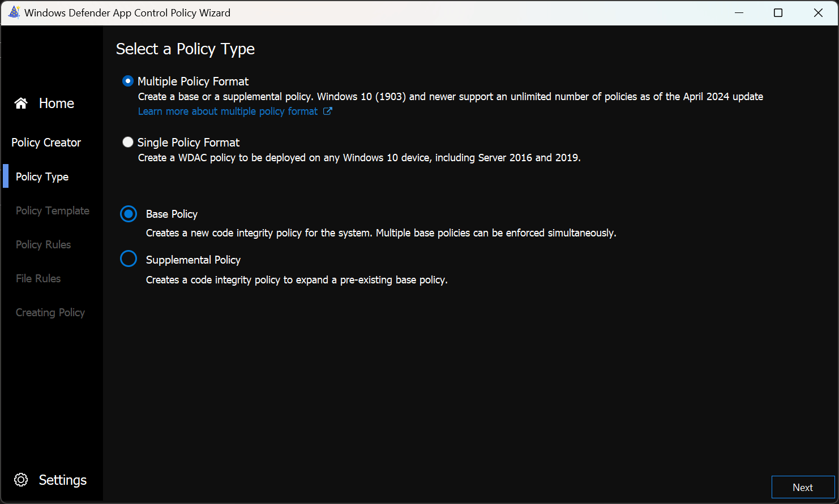Open Policy Creator in the sidebar
This screenshot has height=504, width=839.
tap(46, 143)
